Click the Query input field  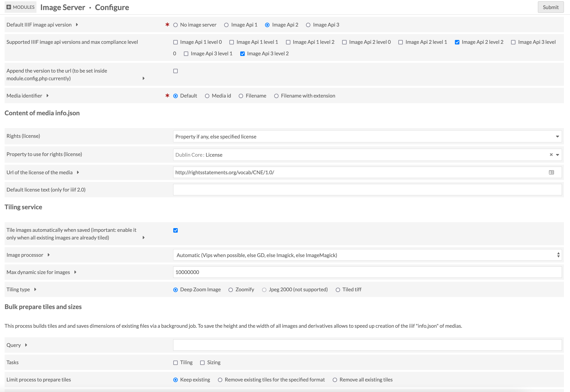coord(367,345)
